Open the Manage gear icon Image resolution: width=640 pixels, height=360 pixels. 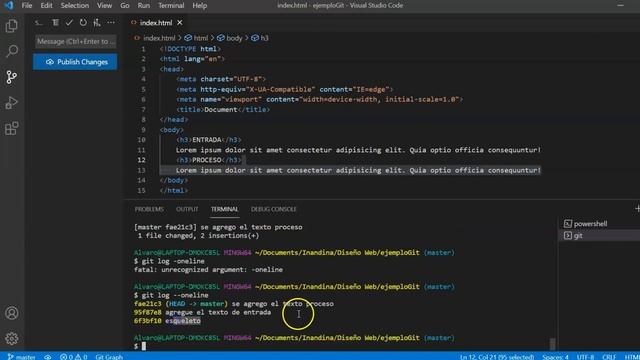[11, 338]
